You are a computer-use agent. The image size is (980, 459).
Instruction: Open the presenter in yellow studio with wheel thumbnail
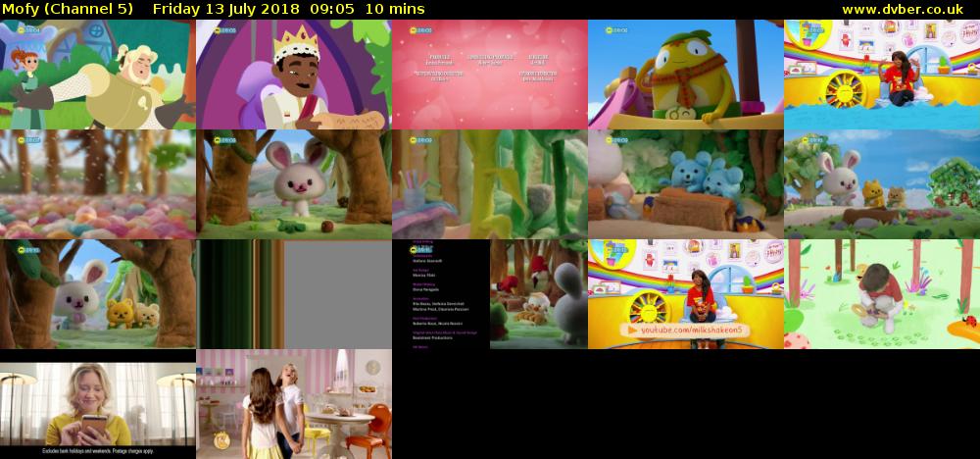tap(882, 75)
